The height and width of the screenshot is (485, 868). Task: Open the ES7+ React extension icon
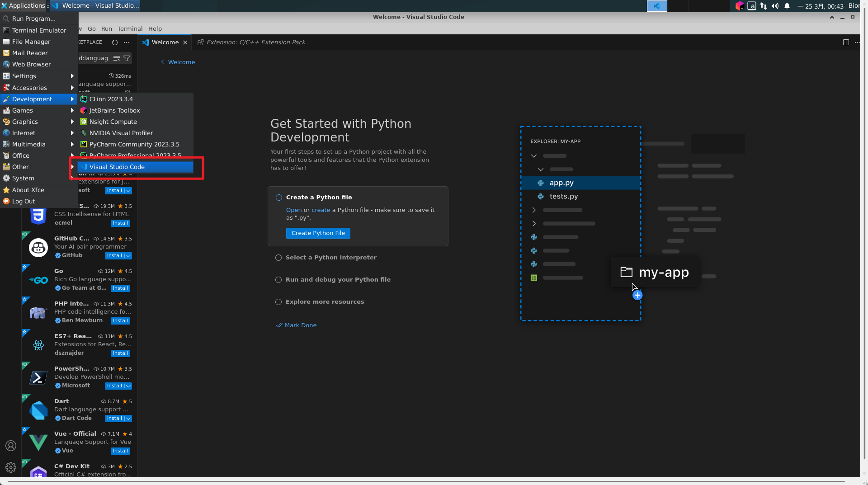click(x=38, y=345)
